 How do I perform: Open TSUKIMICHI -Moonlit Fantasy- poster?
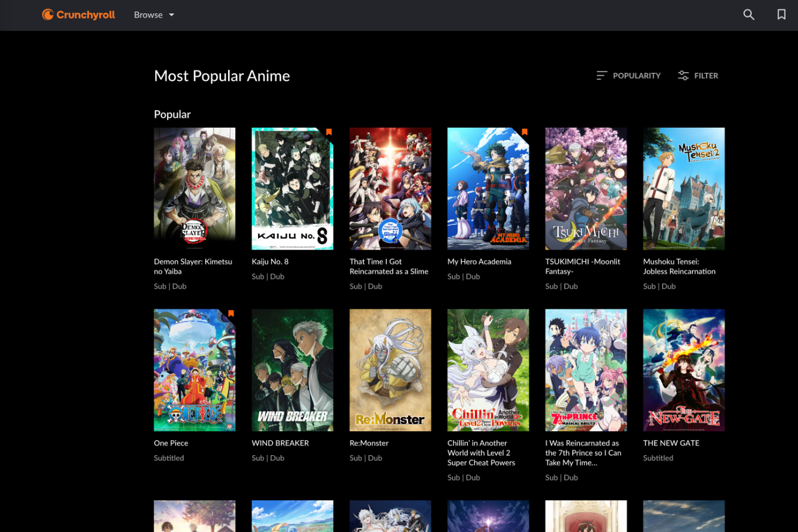[586, 189]
